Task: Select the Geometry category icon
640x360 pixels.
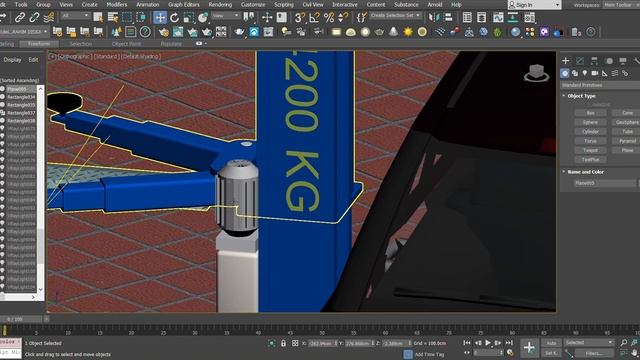Action: click(x=565, y=73)
